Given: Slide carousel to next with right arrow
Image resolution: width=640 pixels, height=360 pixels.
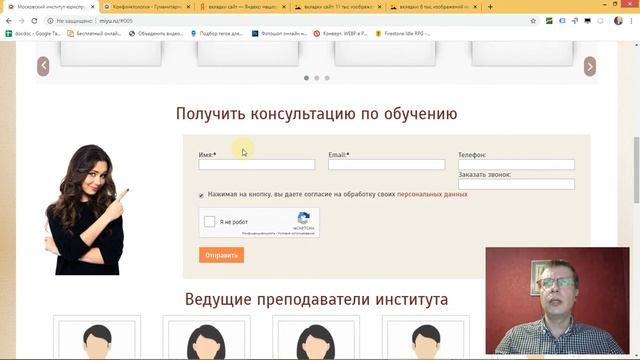Looking at the screenshot, I should (x=590, y=66).
